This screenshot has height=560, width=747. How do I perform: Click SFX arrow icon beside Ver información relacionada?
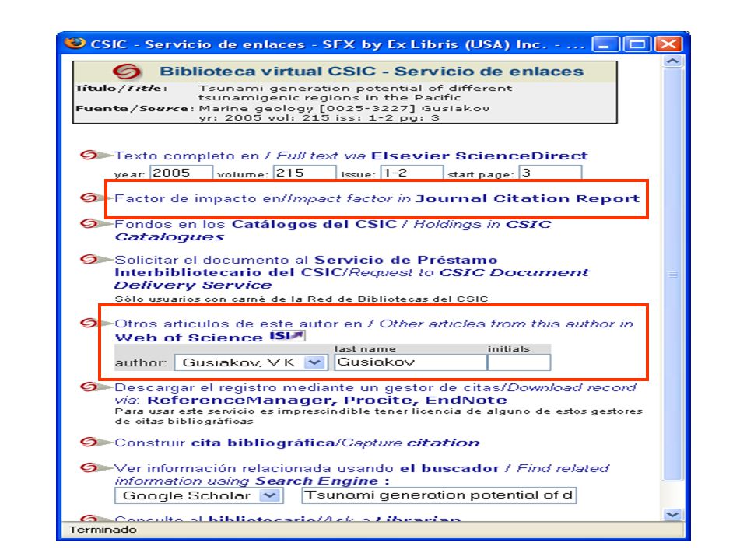[x=95, y=467]
